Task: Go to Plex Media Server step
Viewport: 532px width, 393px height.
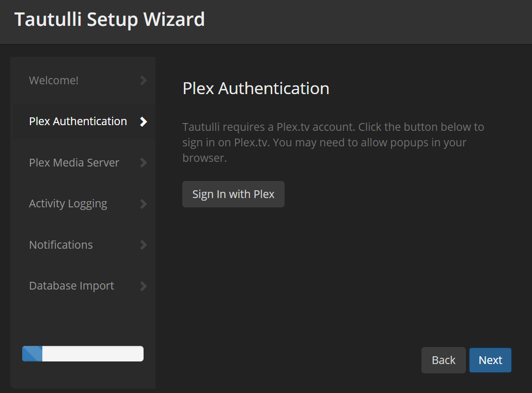Action: coord(74,163)
